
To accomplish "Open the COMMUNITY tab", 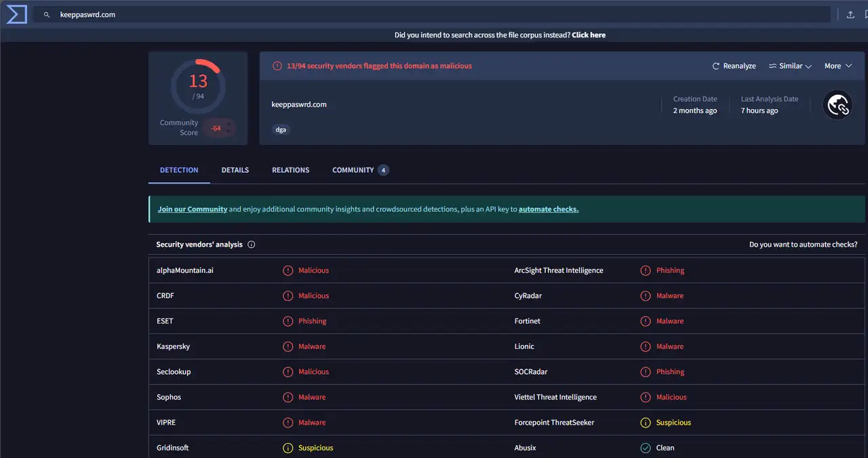I will (x=360, y=170).
